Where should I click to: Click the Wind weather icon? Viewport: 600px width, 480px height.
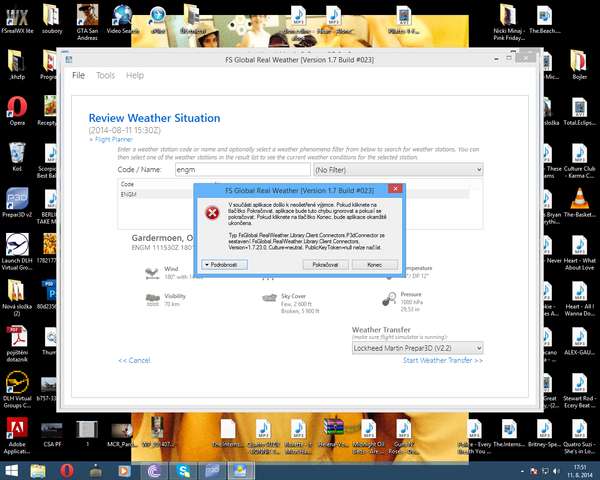click(151, 272)
